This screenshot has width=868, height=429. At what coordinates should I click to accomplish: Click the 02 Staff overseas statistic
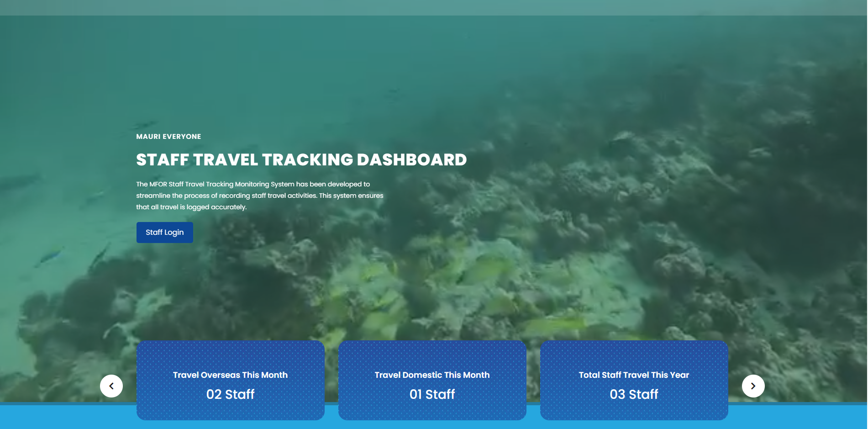230,394
